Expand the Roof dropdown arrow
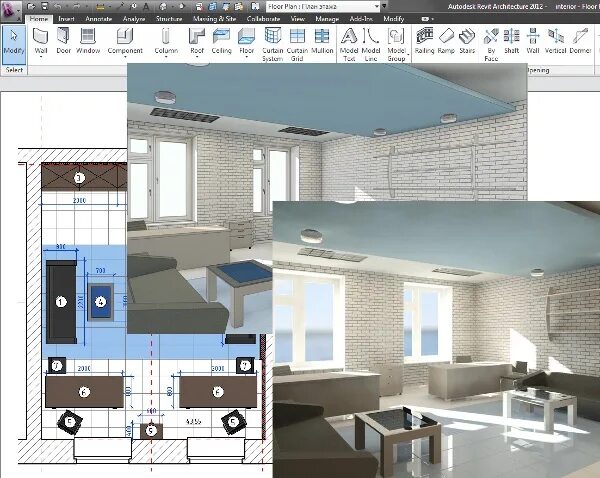Image resolution: width=600 pixels, height=478 pixels. [x=197, y=57]
